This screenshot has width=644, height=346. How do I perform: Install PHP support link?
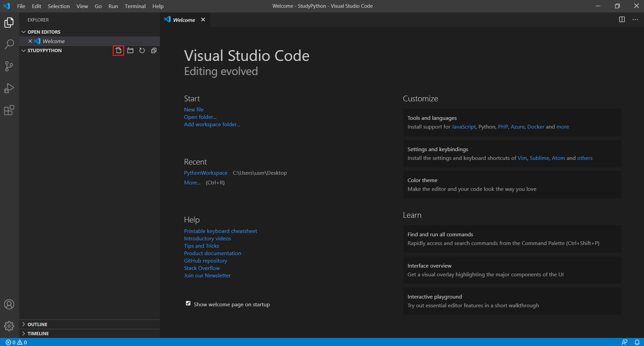tap(503, 127)
